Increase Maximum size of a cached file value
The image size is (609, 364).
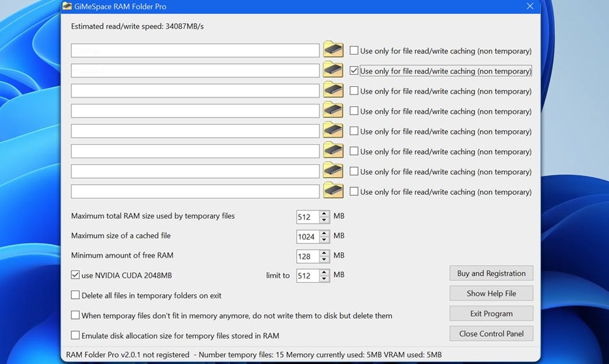[324, 233]
